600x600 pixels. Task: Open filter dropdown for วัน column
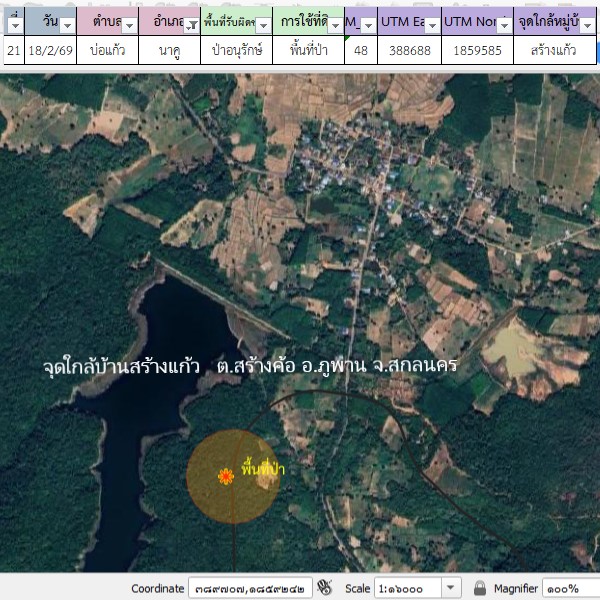[x=67, y=25]
